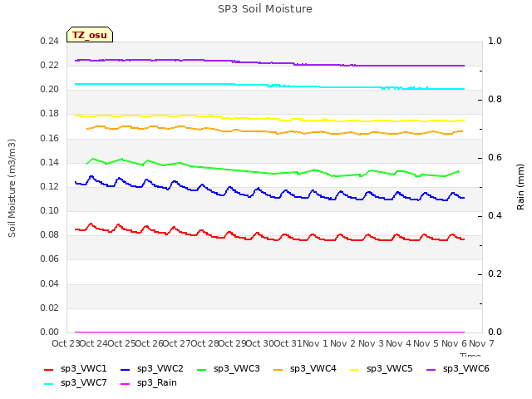Click the Oct 23 x-axis tick label
This screenshot has height=399, width=532.
click(x=66, y=343)
